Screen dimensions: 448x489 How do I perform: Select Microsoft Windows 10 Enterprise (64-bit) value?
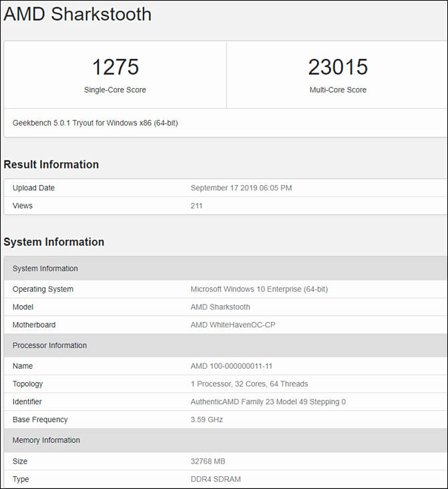click(259, 289)
